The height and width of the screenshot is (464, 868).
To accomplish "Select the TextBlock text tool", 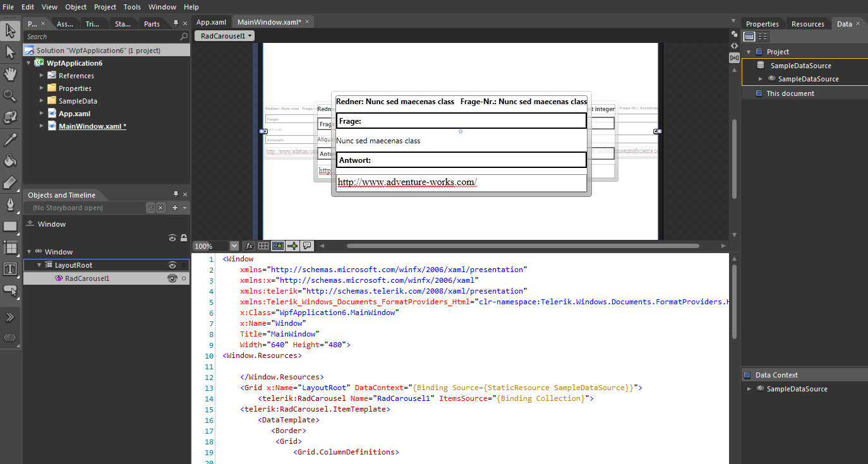I will [10, 269].
